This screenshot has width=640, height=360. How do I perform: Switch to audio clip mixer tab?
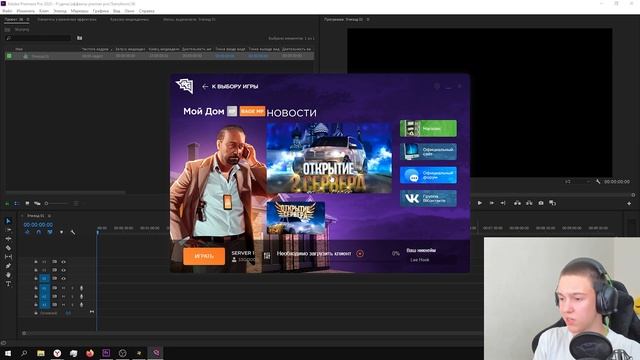(x=189, y=19)
